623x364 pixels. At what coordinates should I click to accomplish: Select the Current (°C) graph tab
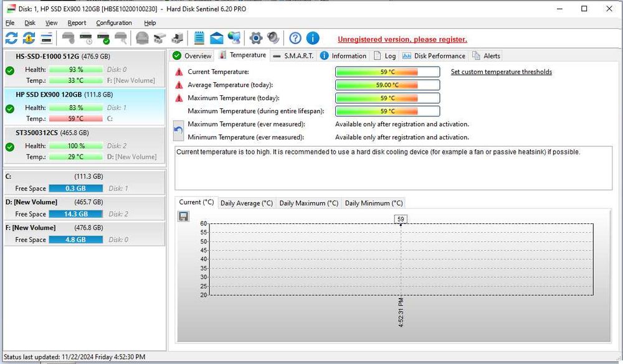click(x=196, y=202)
